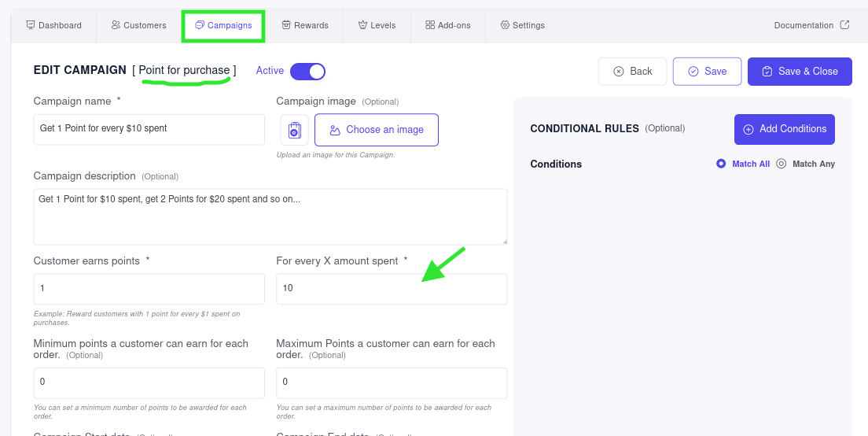
Task: Click Choose an image button
Action: tap(377, 130)
